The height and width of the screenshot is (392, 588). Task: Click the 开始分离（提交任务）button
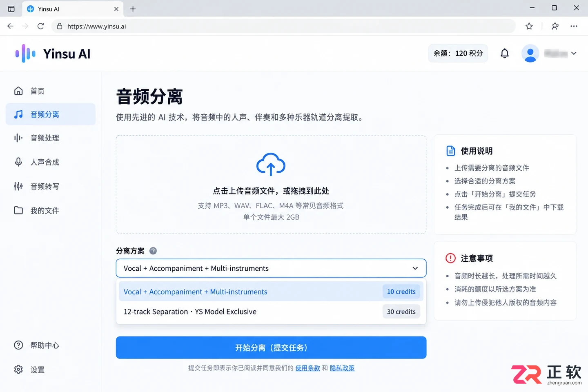click(x=271, y=347)
